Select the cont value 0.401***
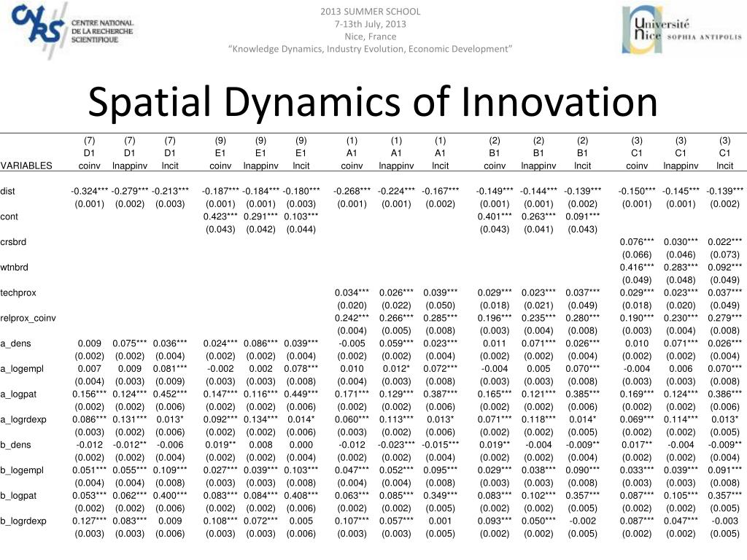 (x=495, y=216)
